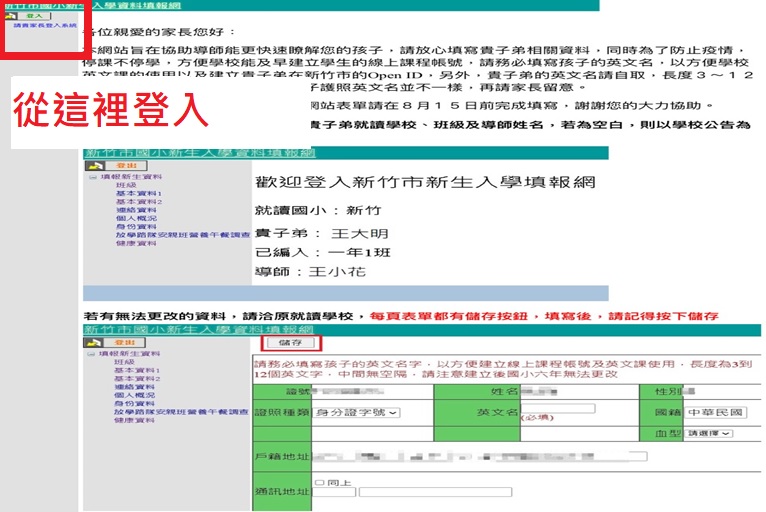
Task: Click the teacher name 王小花
Action: tap(337, 272)
